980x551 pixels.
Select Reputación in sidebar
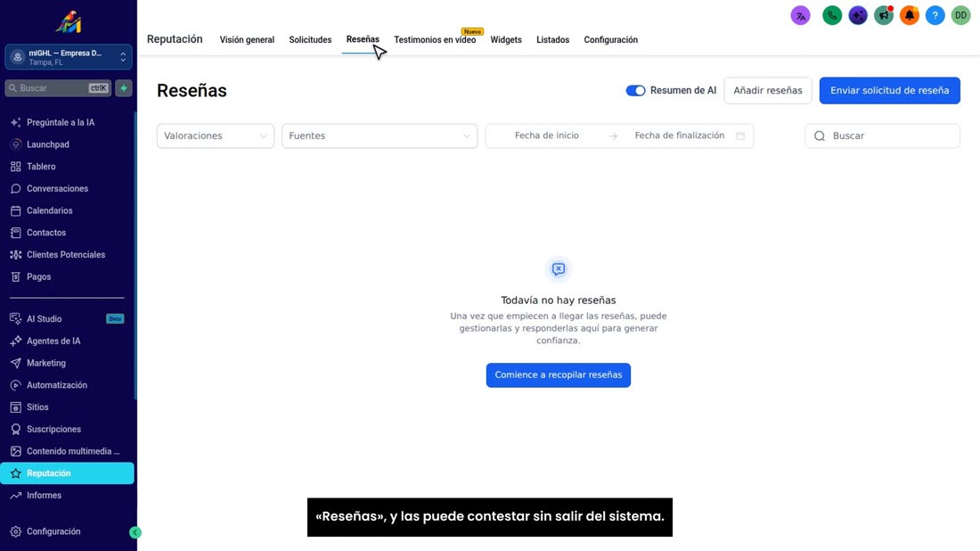(67, 473)
